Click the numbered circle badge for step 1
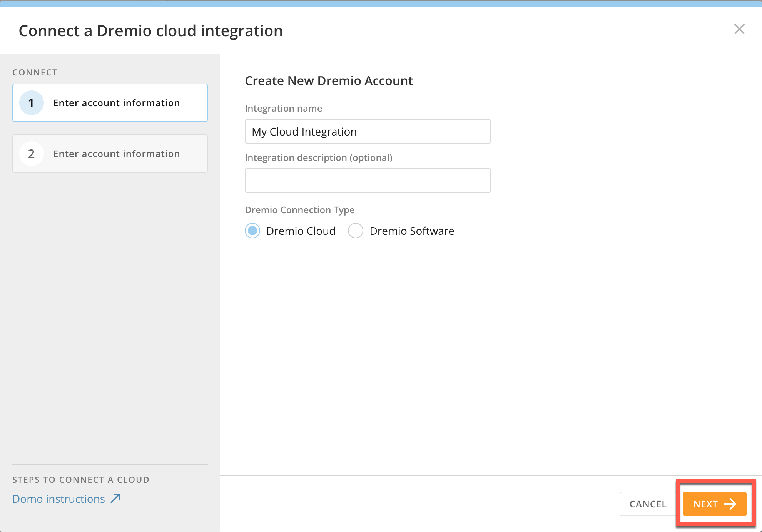762x532 pixels. [x=31, y=103]
